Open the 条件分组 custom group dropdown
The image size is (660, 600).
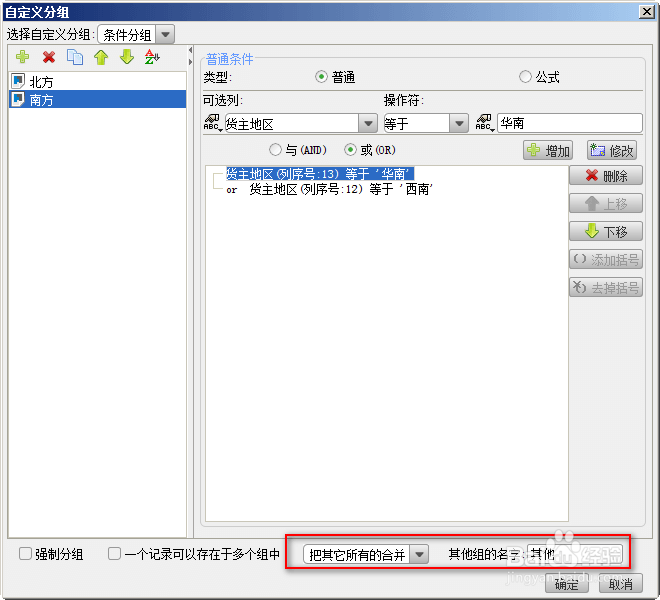pyautogui.click(x=165, y=35)
